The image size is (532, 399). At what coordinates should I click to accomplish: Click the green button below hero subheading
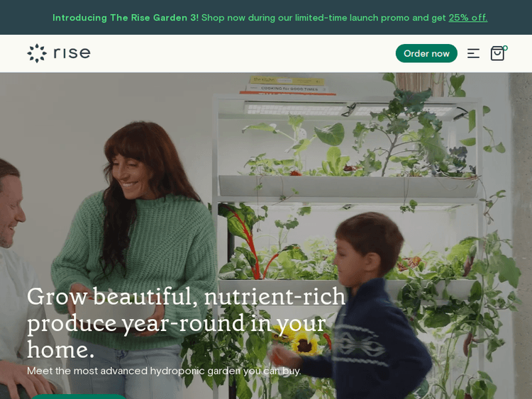79,396
